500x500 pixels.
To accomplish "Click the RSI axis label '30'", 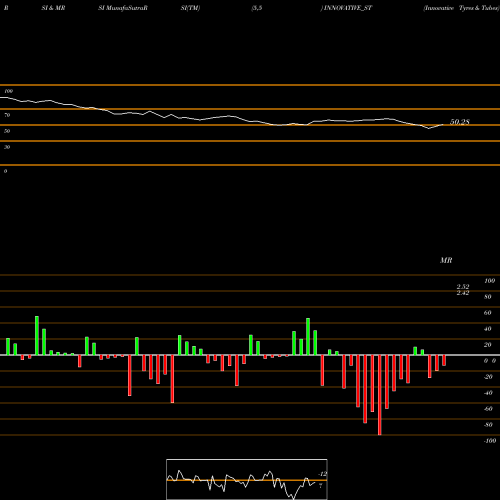I will click(x=7, y=147).
